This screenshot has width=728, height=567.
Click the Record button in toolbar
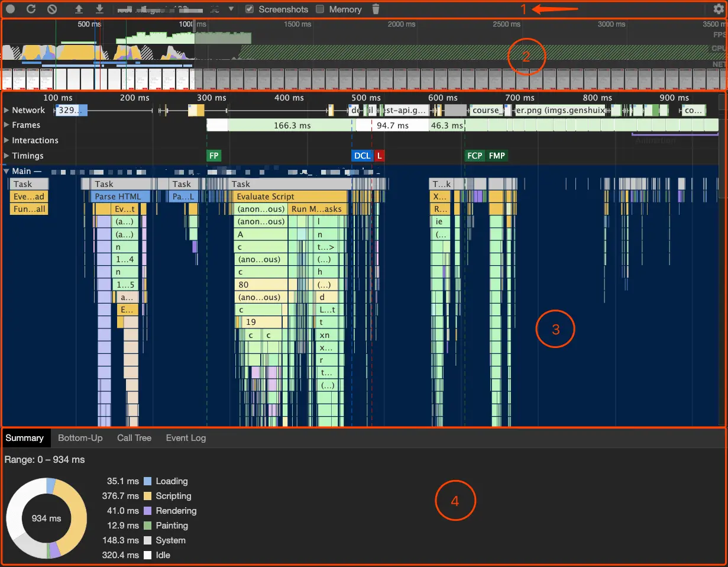(x=10, y=9)
